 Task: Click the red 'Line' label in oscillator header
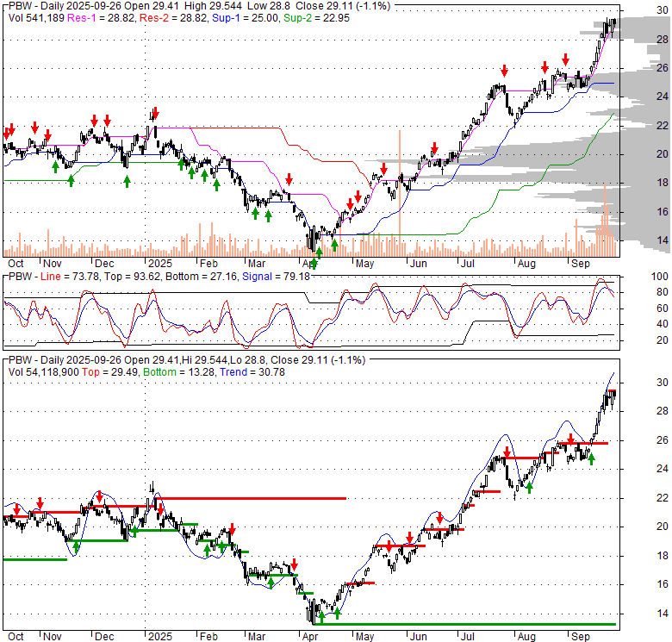coord(50,277)
